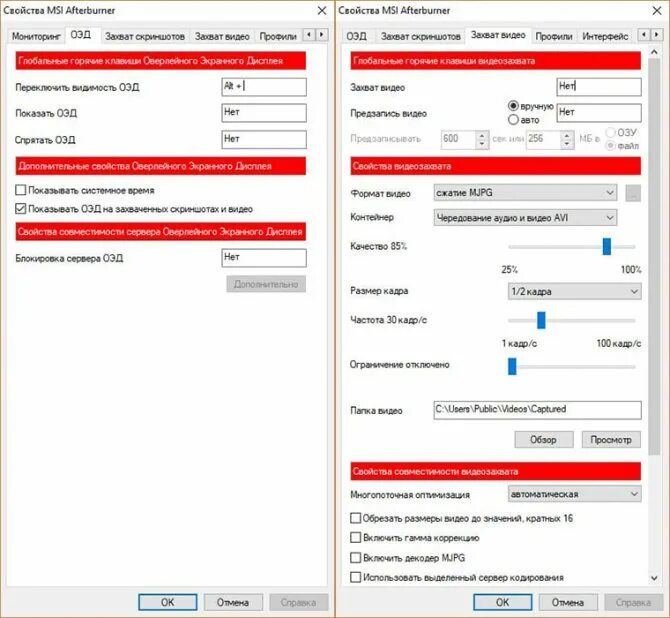Viewport: 670px width, 618px height.
Task: Select ОЗУ radio option
Action: [x=611, y=132]
